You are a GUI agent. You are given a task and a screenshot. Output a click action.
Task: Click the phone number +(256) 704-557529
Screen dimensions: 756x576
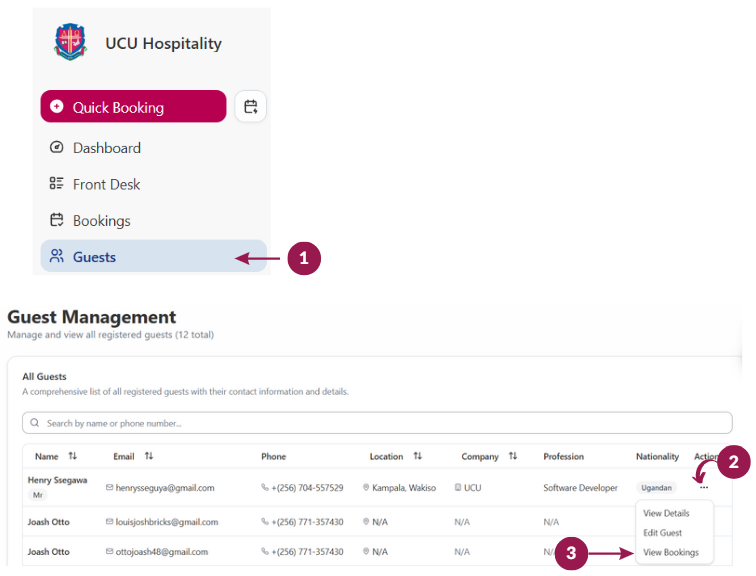307,488
